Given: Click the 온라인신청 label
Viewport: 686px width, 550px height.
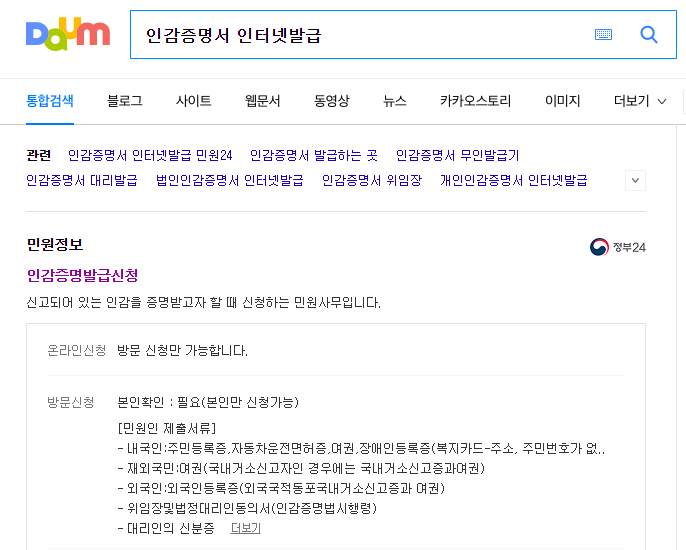Looking at the screenshot, I should (x=77, y=350).
